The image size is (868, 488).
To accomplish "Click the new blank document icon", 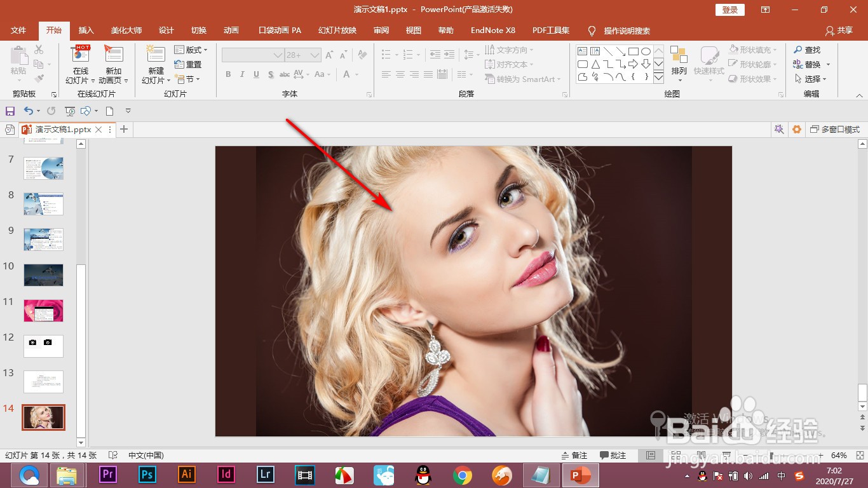I will [x=109, y=111].
